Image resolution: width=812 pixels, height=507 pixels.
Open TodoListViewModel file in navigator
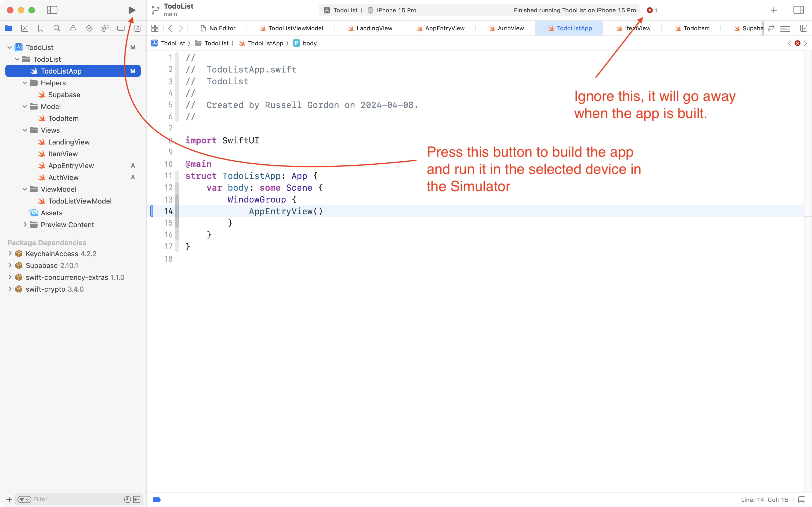(x=79, y=201)
